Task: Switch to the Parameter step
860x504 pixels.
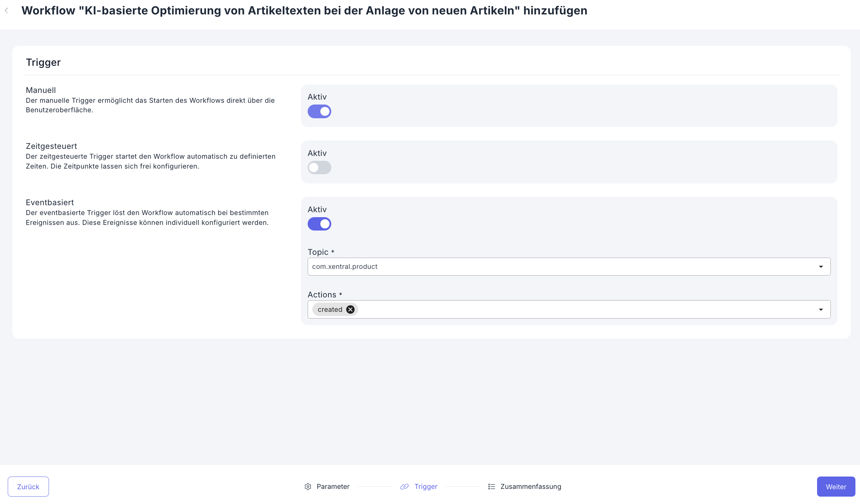Action: 333,486
